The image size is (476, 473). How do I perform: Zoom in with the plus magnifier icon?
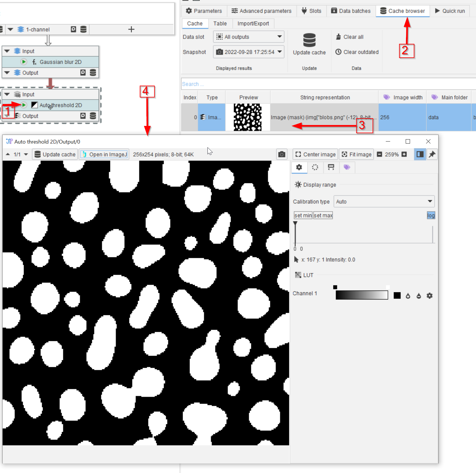[404, 154]
